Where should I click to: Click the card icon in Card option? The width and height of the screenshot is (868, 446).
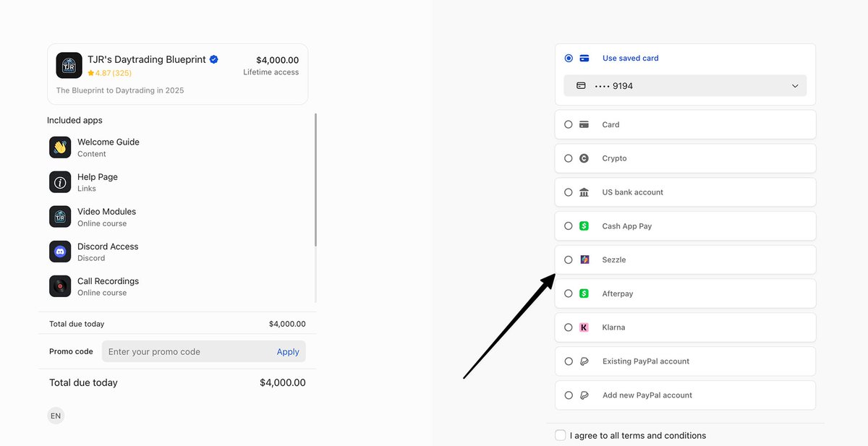(x=584, y=124)
